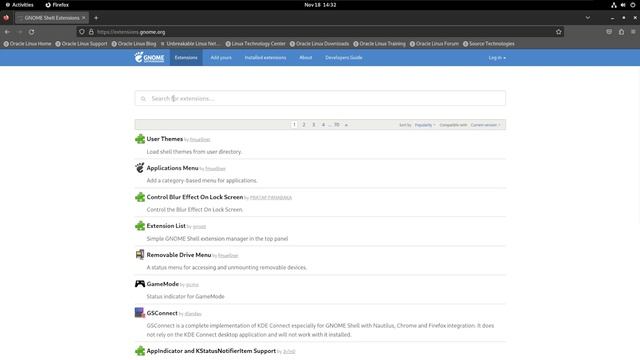The height and width of the screenshot is (360, 640).
Task: Click the Firefox forward arrow
Action: [20, 32]
